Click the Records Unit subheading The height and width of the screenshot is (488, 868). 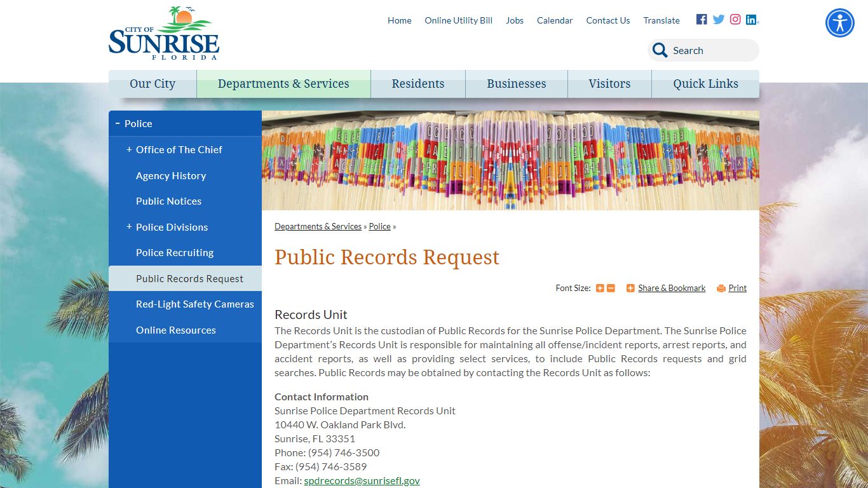tap(311, 315)
